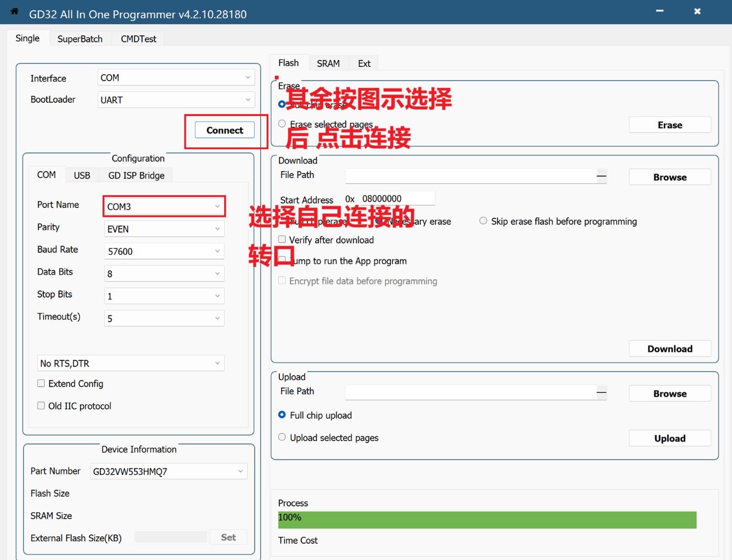Check the Old IIC protocol option
This screenshot has width=732, height=560.
[41, 406]
